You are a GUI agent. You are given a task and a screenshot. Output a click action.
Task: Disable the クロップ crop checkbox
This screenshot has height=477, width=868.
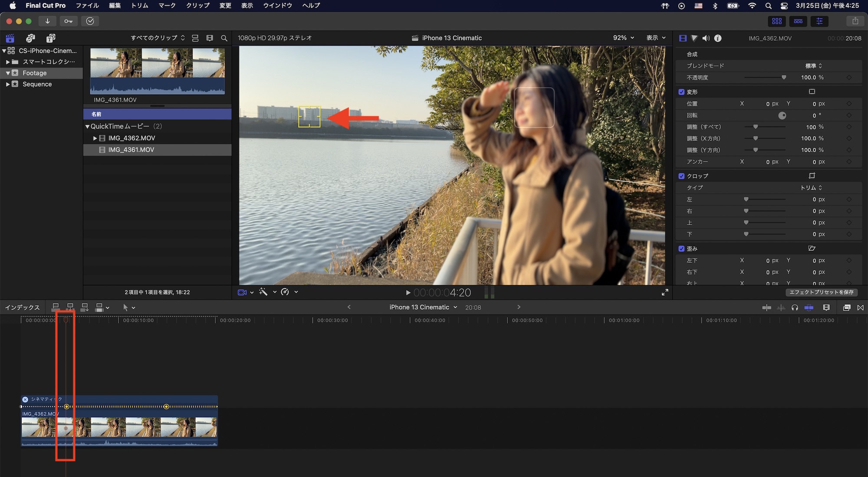[681, 176]
